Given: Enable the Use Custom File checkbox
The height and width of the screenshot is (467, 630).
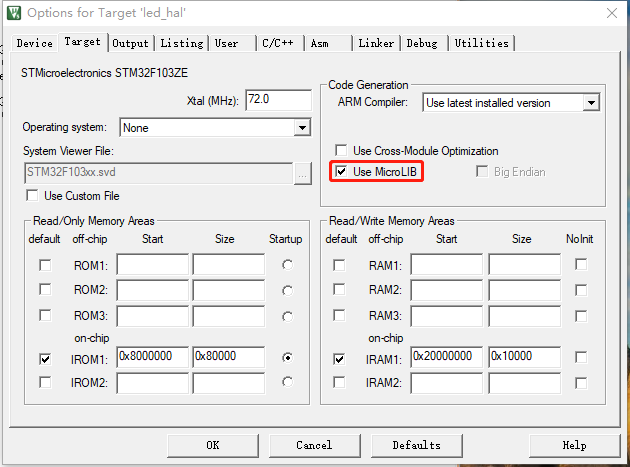Looking at the screenshot, I should point(32,196).
